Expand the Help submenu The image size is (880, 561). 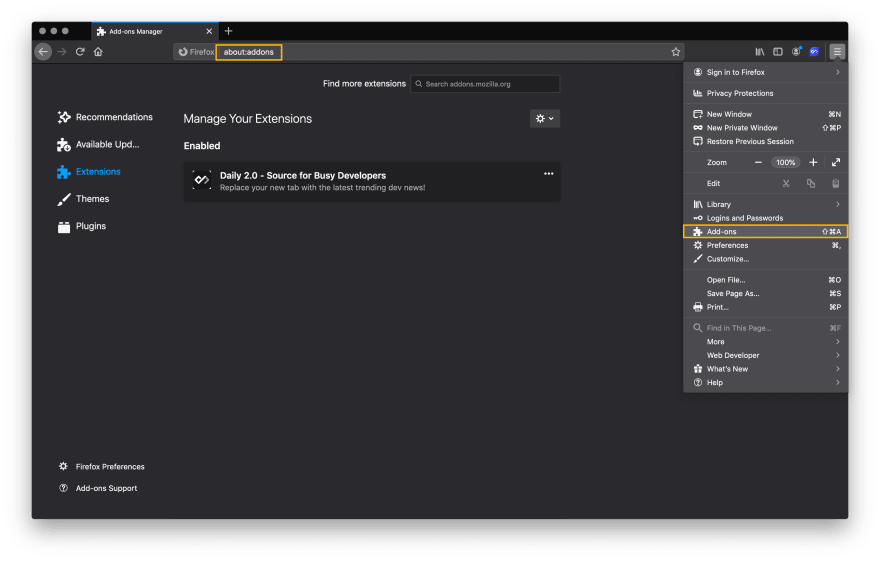click(x=766, y=383)
